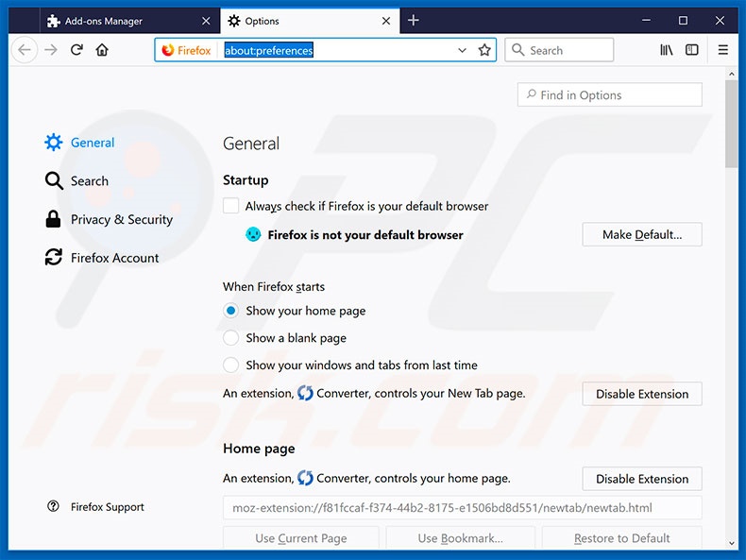Go back using the back arrow
Screen dimensions: 746x560
tap(25, 50)
